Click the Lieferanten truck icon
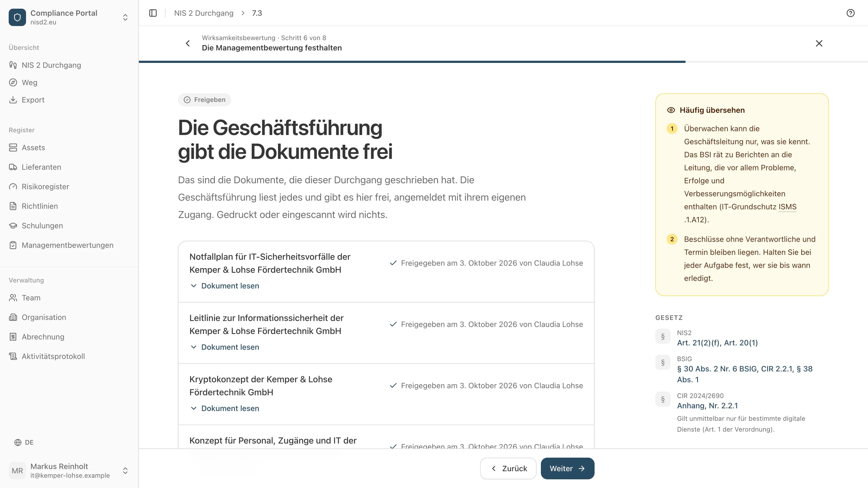The image size is (868, 488). pyautogui.click(x=13, y=167)
